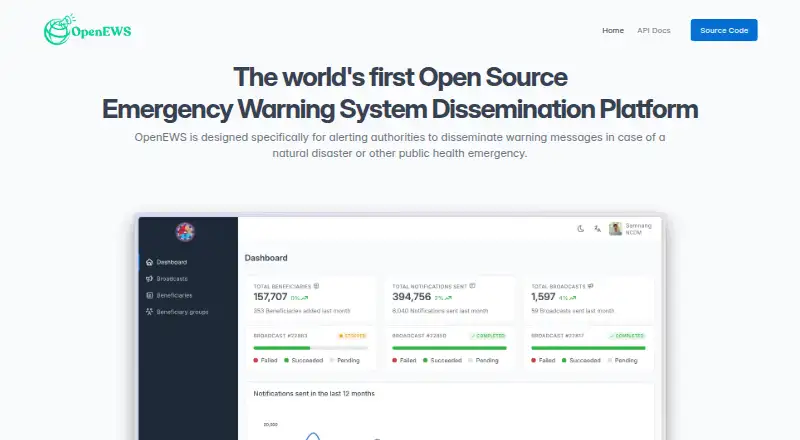Click the TOTAL BROADCASTS label

point(558,286)
